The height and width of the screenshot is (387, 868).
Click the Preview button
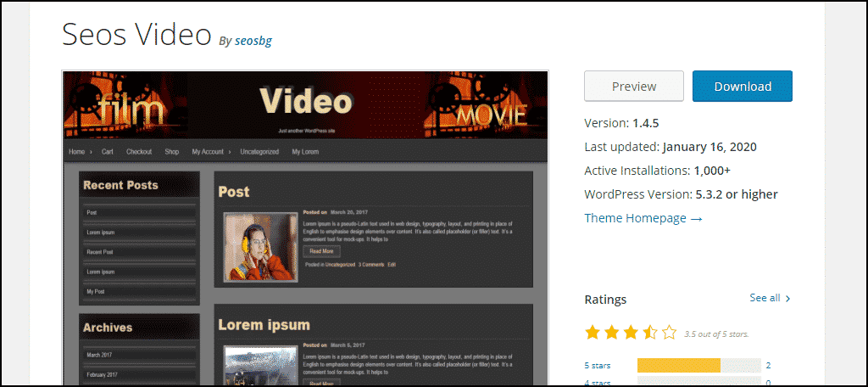point(634,86)
